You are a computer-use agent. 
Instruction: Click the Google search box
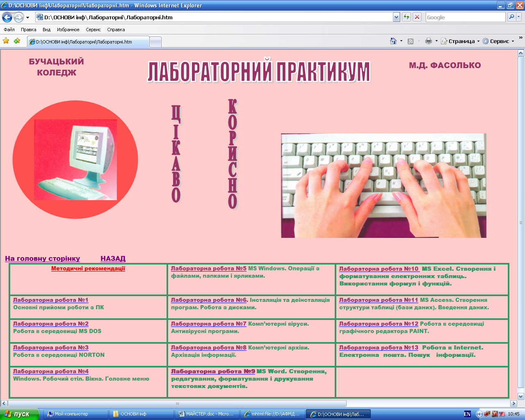(x=466, y=17)
